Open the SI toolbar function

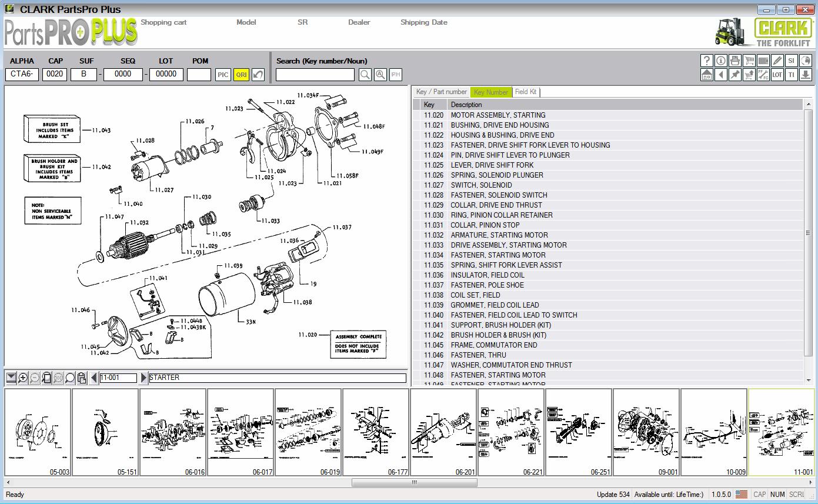793,61
